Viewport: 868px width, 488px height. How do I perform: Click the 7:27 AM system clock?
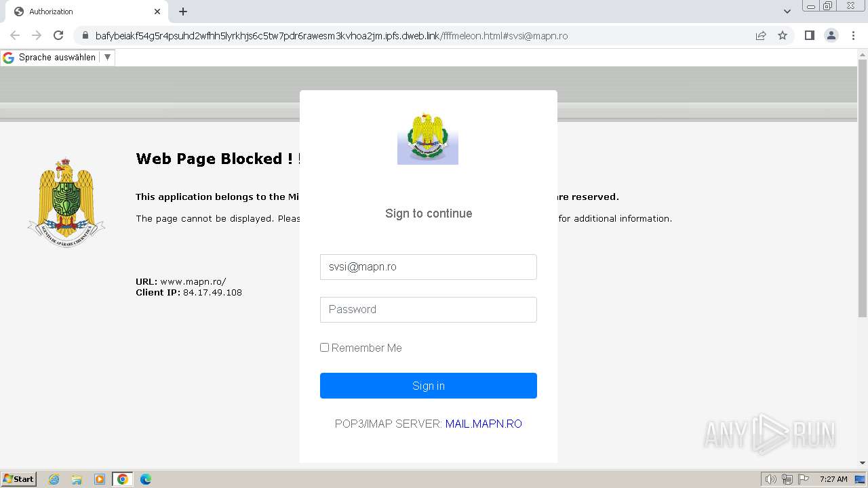pyautogui.click(x=833, y=479)
